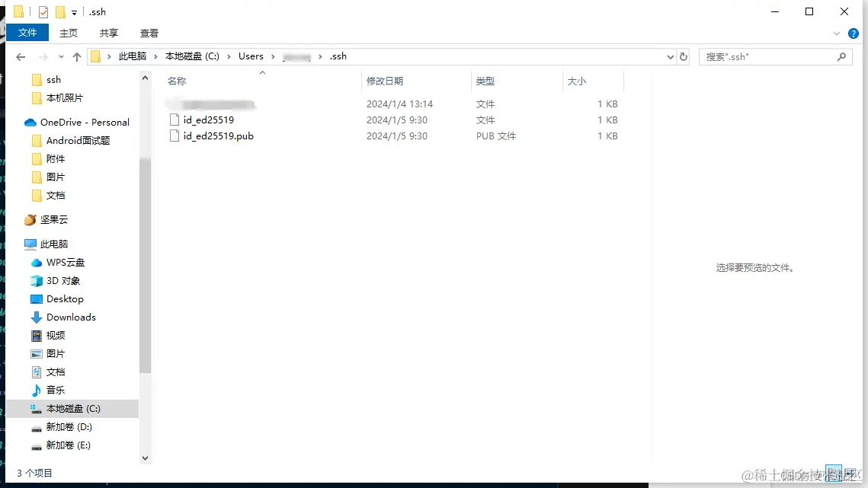Click the WPS云盘 cloud icon

[37, 262]
